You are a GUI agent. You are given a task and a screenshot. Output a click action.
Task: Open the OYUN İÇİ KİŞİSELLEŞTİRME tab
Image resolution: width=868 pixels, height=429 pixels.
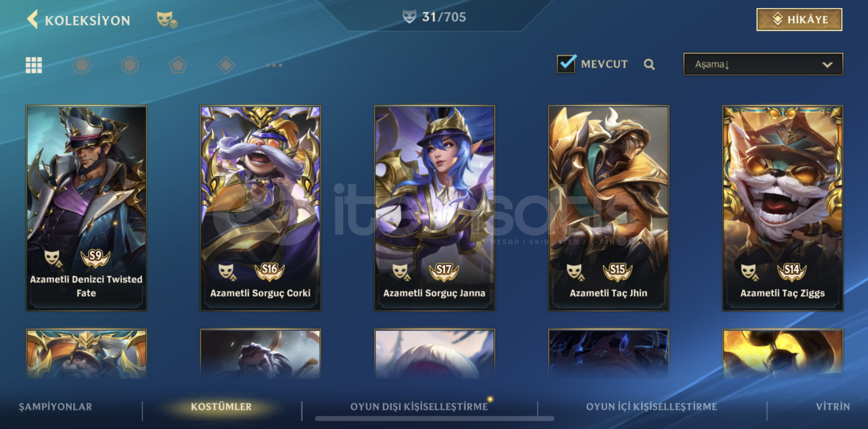651,407
